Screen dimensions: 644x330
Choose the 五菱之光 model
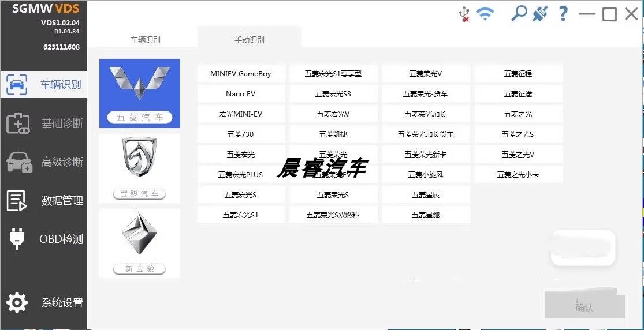pyautogui.click(x=518, y=114)
